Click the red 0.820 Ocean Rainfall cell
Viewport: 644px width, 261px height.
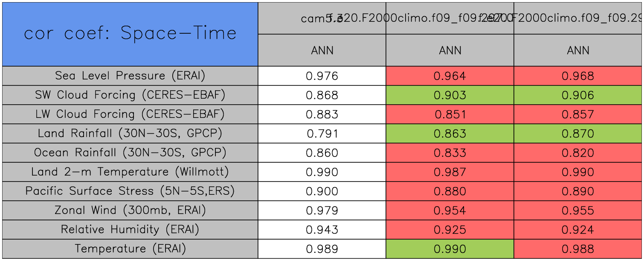click(578, 153)
